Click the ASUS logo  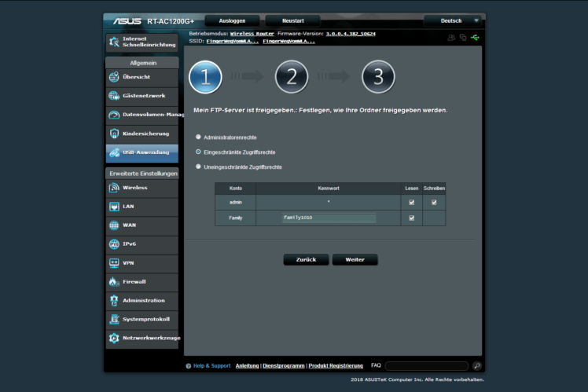click(127, 21)
